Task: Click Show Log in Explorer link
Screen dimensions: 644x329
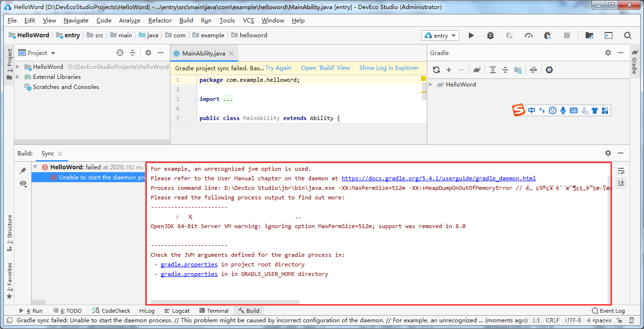Action: pyautogui.click(x=389, y=68)
